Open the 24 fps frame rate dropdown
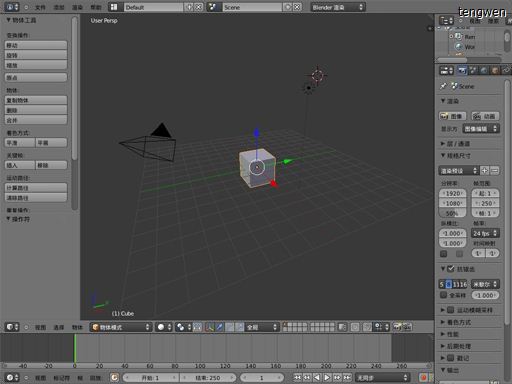The height and width of the screenshot is (384, 512). [485, 233]
